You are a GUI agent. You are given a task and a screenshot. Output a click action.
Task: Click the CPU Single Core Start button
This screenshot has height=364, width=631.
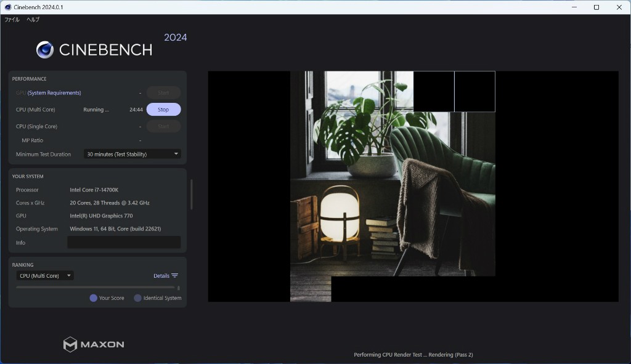point(163,126)
